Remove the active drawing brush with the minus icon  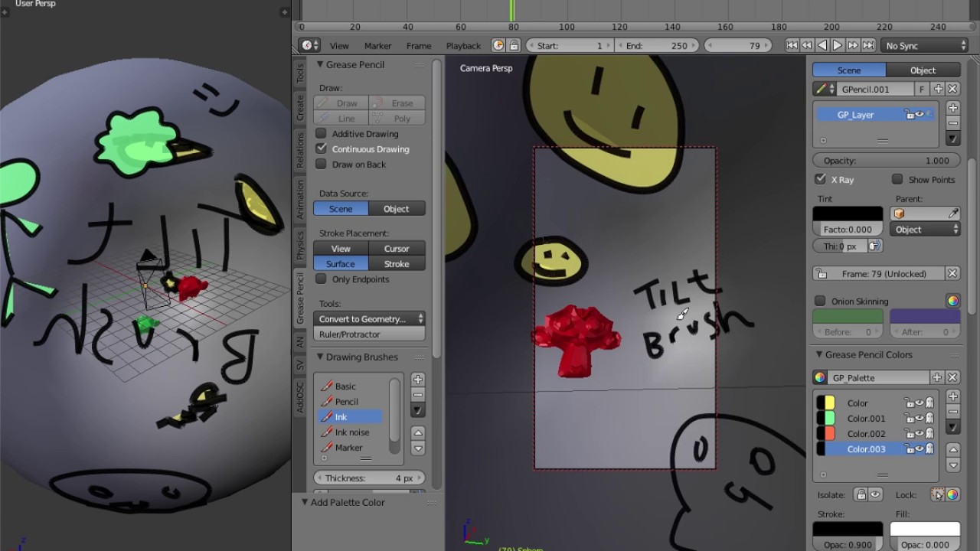point(417,394)
